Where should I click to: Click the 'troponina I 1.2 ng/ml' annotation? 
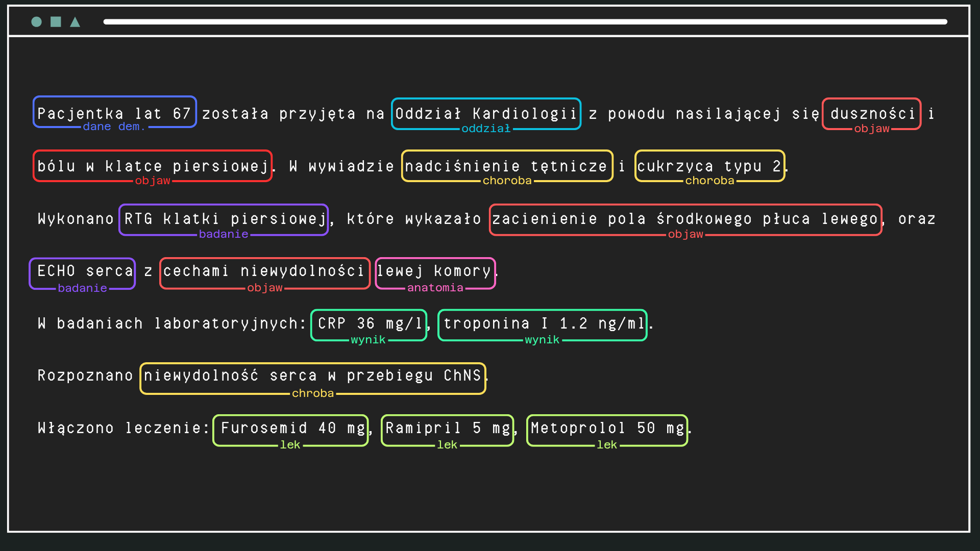tap(542, 323)
